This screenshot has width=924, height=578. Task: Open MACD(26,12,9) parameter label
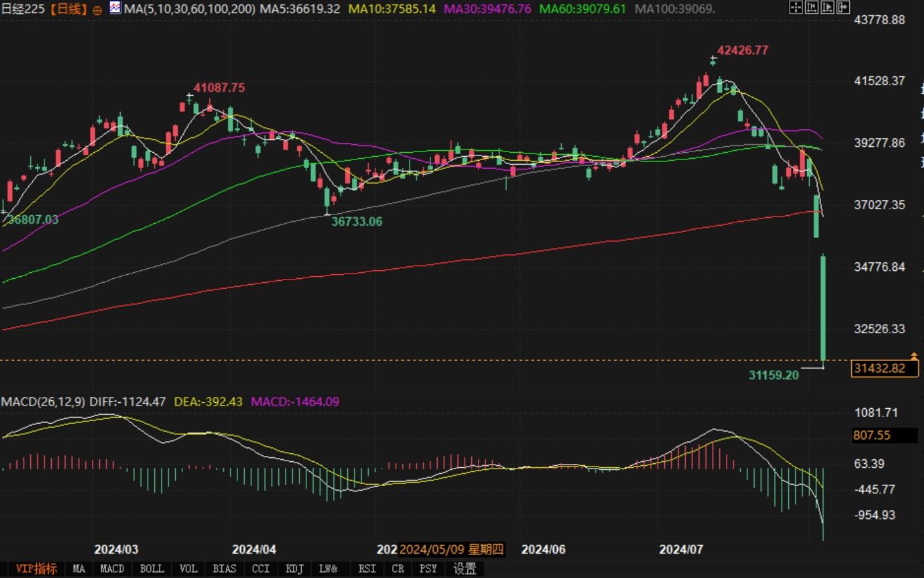coord(43,402)
